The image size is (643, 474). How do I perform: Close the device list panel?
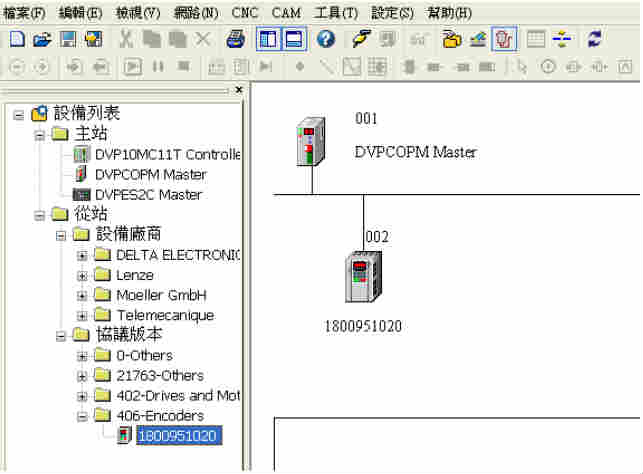tap(238, 90)
